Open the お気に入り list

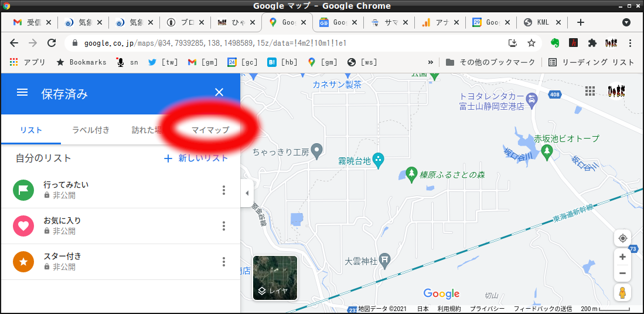click(120, 226)
